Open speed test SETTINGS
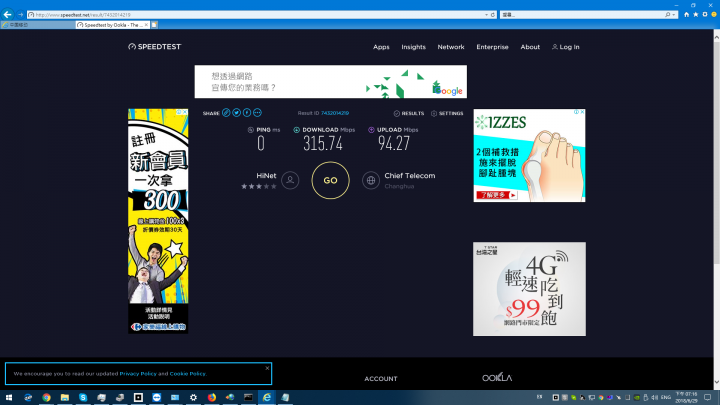This screenshot has height=405, width=720. (x=447, y=113)
